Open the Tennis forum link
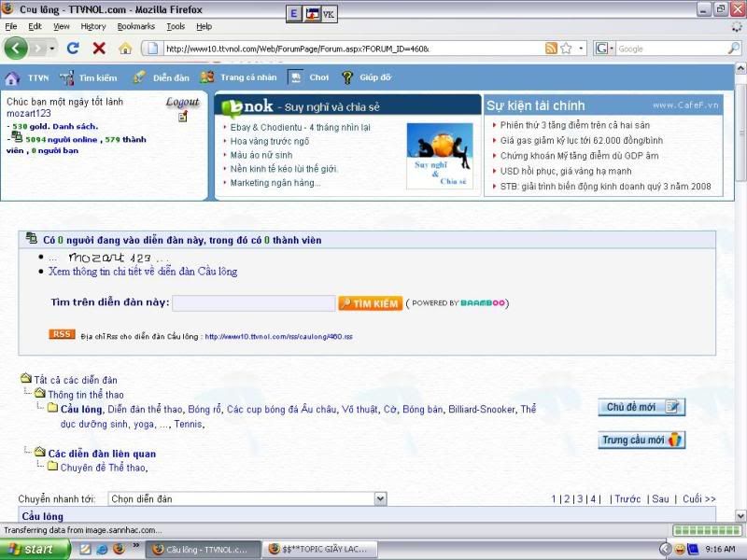Image resolution: width=747 pixels, height=560 pixels. click(188, 424)
